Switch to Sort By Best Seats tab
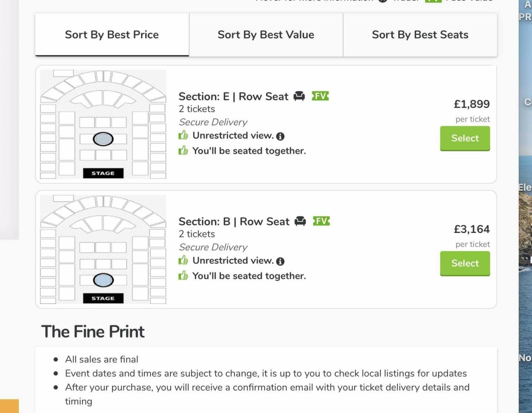 [x=420, y=35]
